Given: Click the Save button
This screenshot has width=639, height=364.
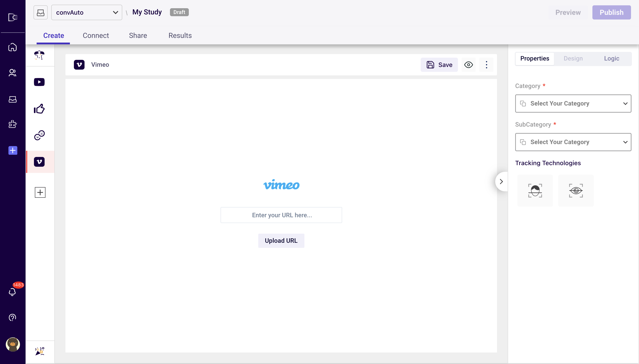Looking at the screenshot, I should coord(439,65).
